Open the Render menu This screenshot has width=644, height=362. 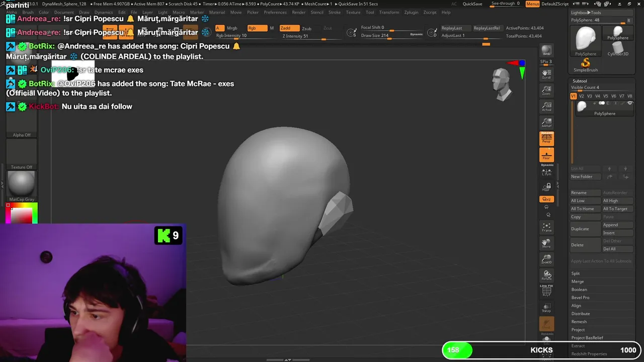[x=299, y=12]
